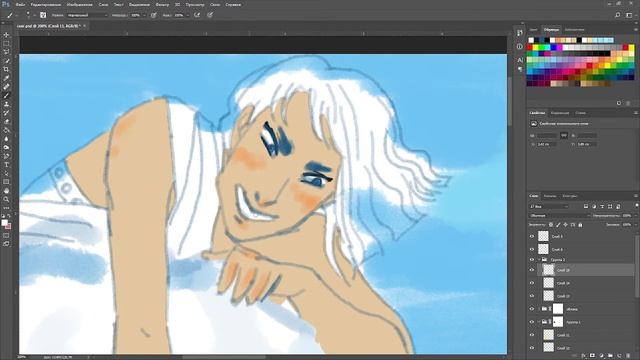640x360 pixels.
Task: Switch to the Цвет tab
Action: (x=533, y=29)
